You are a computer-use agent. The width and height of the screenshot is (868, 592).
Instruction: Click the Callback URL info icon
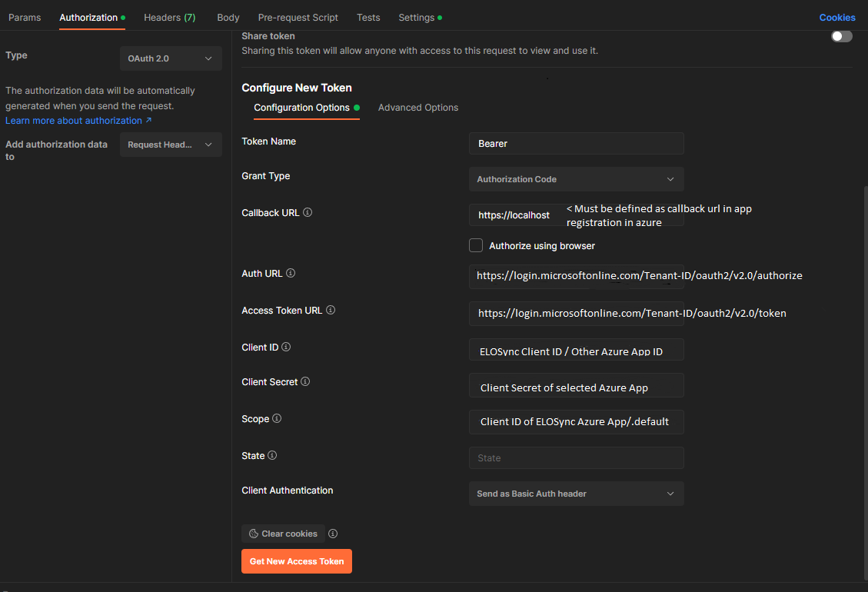(308, 212)
